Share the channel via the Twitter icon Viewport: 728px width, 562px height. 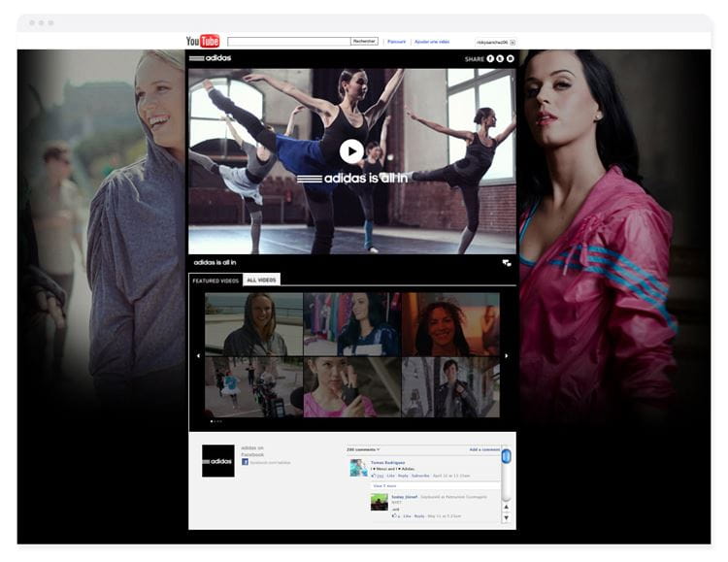coord(500,58)
